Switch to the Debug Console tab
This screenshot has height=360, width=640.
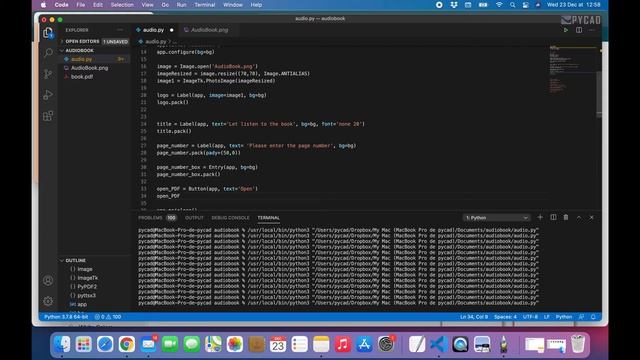click(x=230, y=218)
